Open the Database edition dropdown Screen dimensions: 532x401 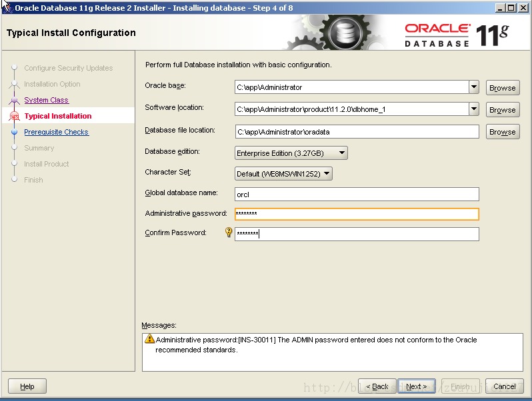291,153
